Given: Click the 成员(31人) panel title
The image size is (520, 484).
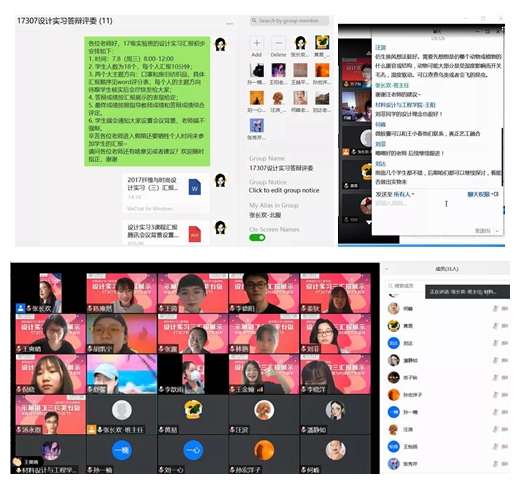Looking at the screenshot, I should [x=447, y=269].
